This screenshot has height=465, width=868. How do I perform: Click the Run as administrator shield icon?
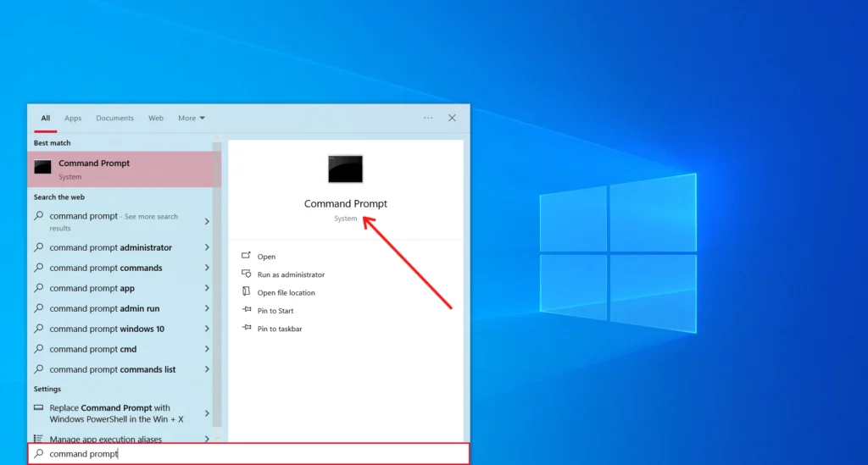247,274
